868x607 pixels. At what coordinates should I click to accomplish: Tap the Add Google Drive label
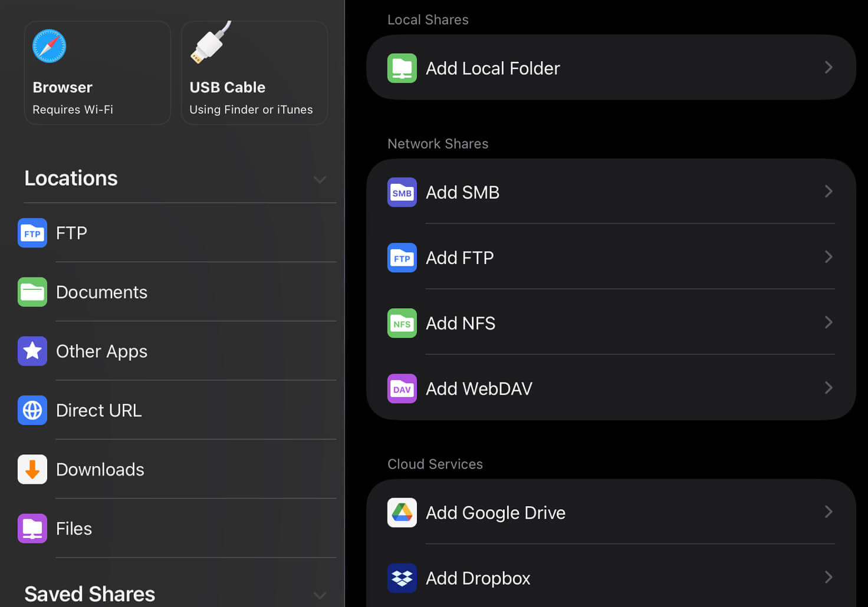point(495,513)
